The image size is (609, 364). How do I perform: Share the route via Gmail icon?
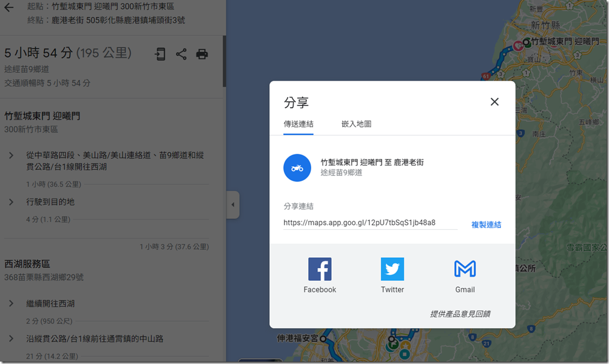465,269
